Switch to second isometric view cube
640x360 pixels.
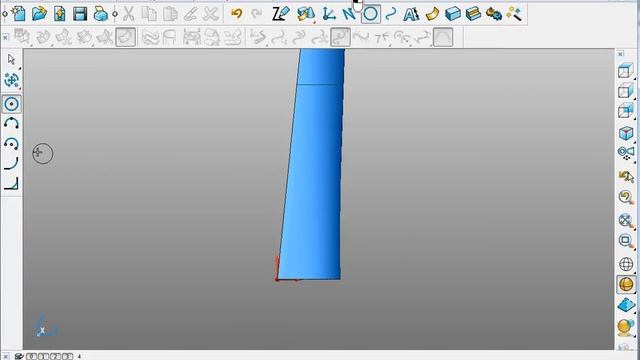click(626, 91)
